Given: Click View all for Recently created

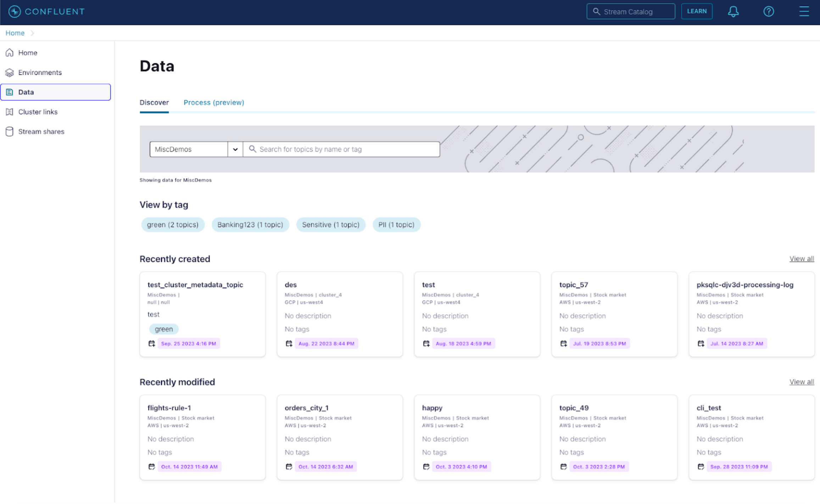Looking at the screenshot, I should coord(802,259).
